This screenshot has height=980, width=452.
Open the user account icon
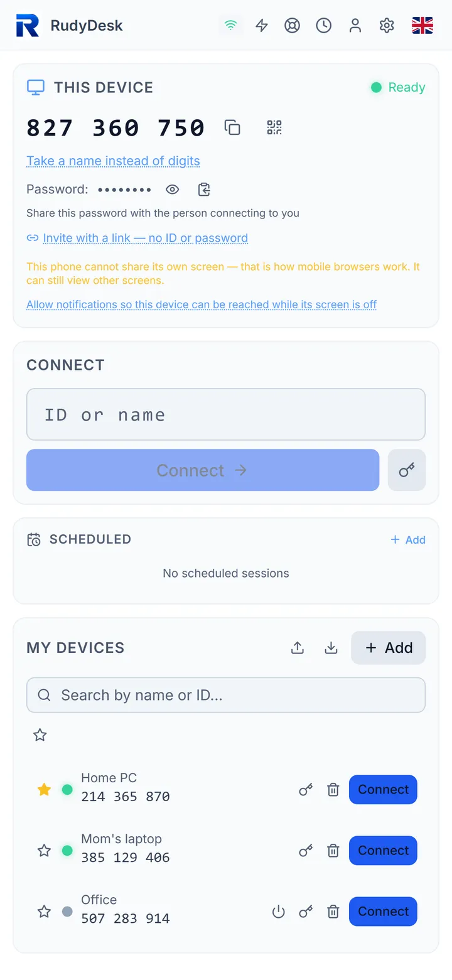355,26
